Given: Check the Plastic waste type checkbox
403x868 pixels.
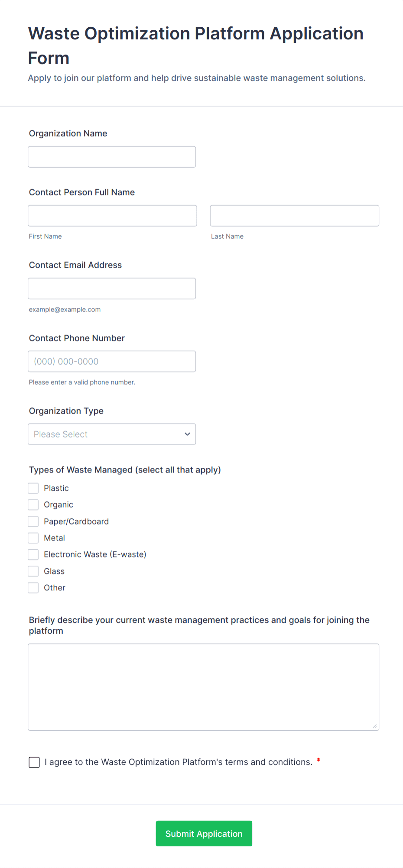Looking at the screenshot, I should pos(33,488).
